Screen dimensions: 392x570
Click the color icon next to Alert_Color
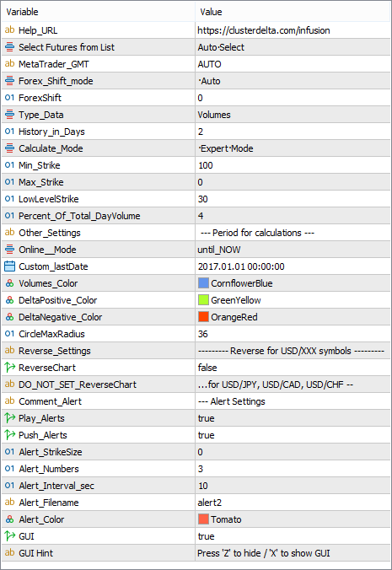pos(10,519)
